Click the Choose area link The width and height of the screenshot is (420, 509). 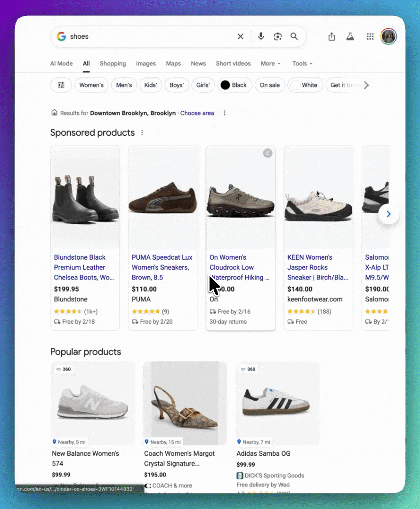coord(197,113)
